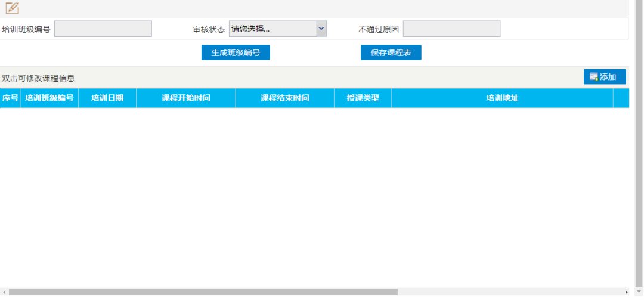
Task: Click the horizontal scrollbar right arrow
Action: click(x=626, y=292)
